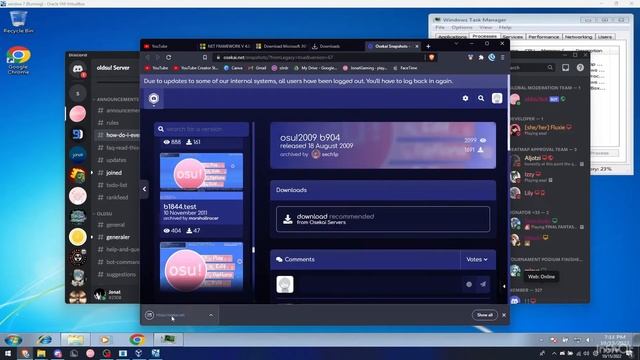The height and width of the screenshot is (360, 640).
Task: Open the Votes sort dropdown
Action: 477,260
